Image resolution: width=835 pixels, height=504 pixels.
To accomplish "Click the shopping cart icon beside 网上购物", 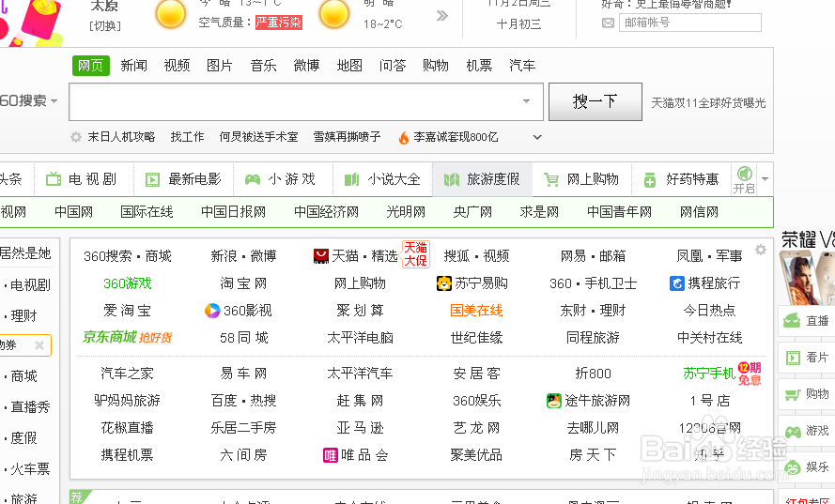I will [551, 180].
